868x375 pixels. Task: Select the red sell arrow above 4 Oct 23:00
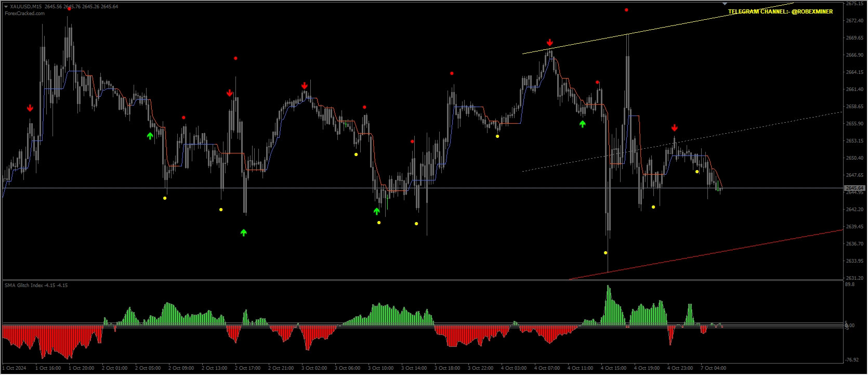pyautogui.click(x=675, y=128)
